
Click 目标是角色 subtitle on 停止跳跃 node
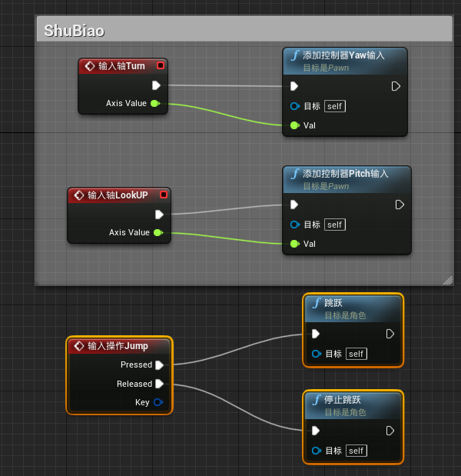click(x=346, y=412)
